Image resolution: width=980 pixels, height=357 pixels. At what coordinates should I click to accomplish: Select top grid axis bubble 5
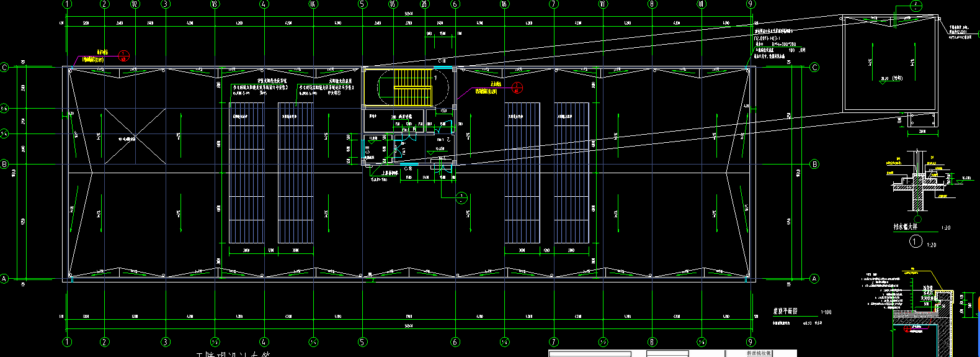click(363, 4)
